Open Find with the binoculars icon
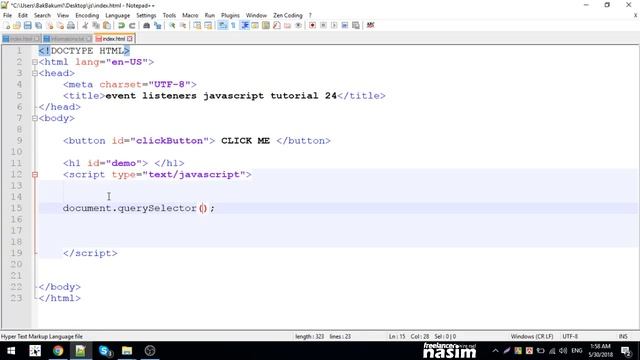Viewport: 640px width, 360px height. (147, 25)
